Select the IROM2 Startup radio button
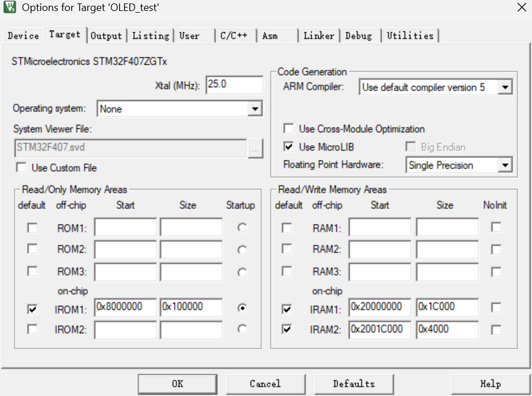The image size is (532, 396). point(242,329)
